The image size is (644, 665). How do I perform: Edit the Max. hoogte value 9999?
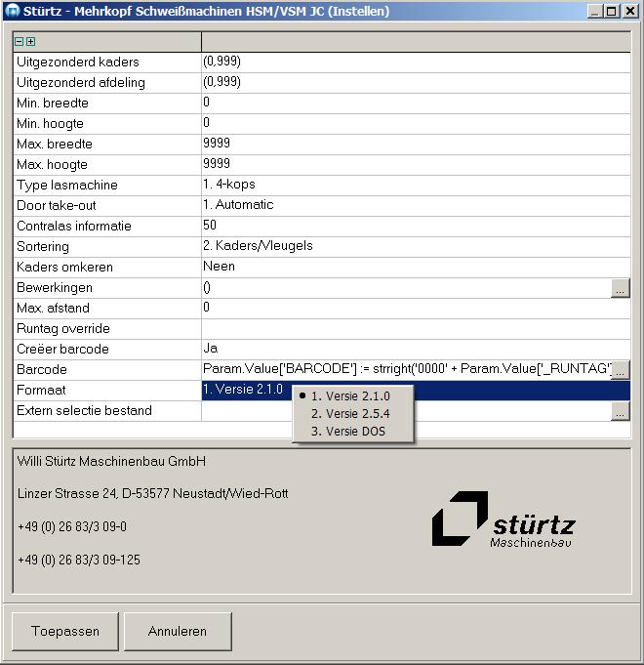point(416,164)
